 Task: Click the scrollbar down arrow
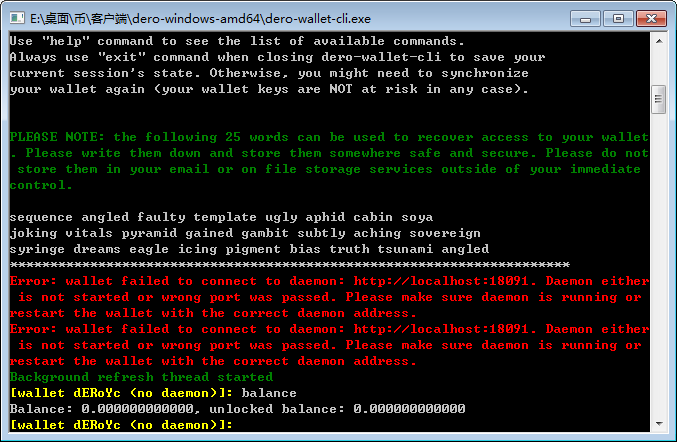tap(659, 424)
